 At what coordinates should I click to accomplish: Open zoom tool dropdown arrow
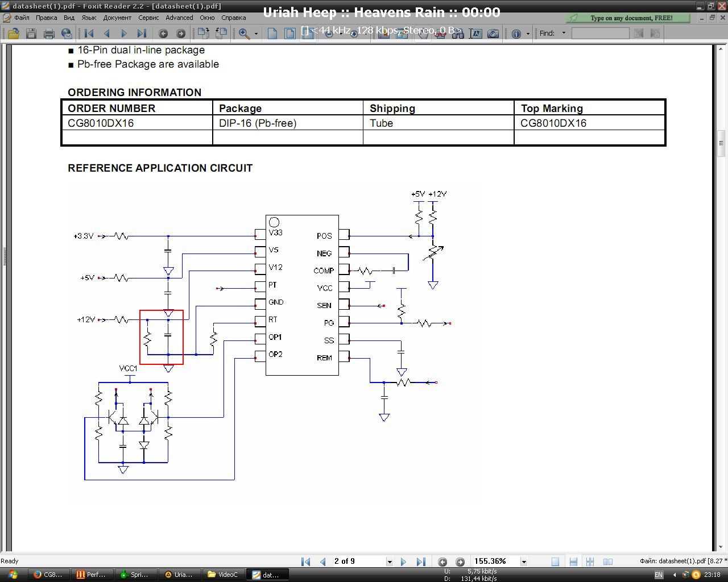(x=256, y=34)
